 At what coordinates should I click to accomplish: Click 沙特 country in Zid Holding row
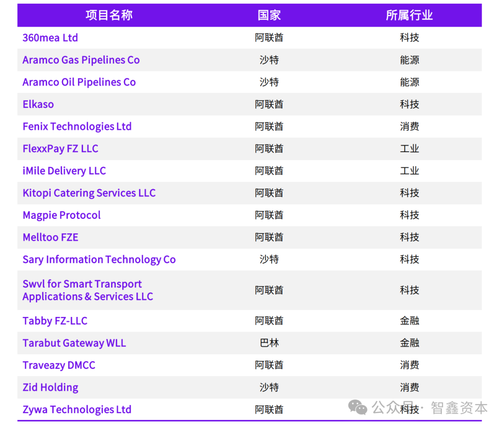tap(269, 387)
